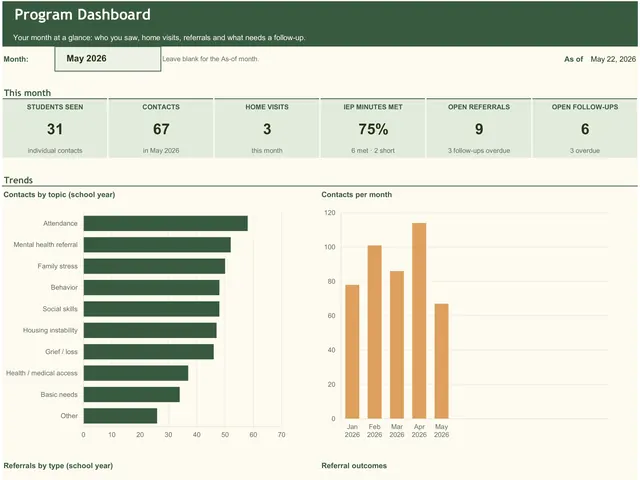Image resolution: width=640 pixels, height=480 pixels.
Task: Select the Other bar in topics chart
Action: [120, 416]
